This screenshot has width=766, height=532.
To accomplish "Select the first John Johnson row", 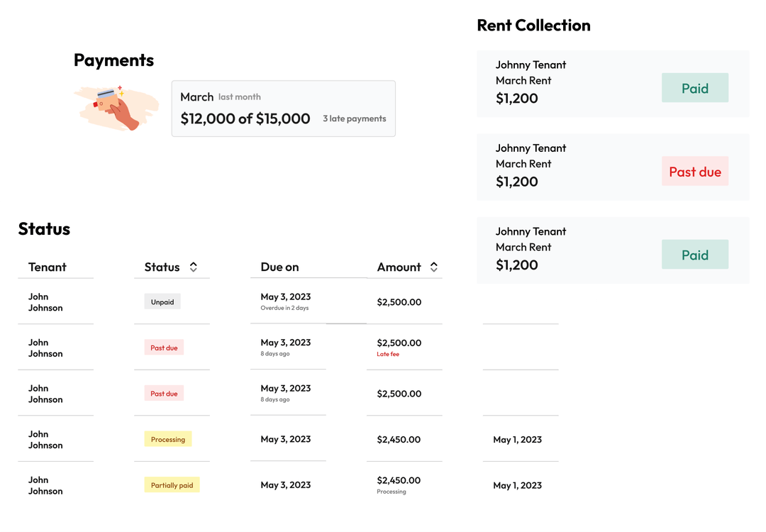I will pyautogui.click(x=45, y=302).
